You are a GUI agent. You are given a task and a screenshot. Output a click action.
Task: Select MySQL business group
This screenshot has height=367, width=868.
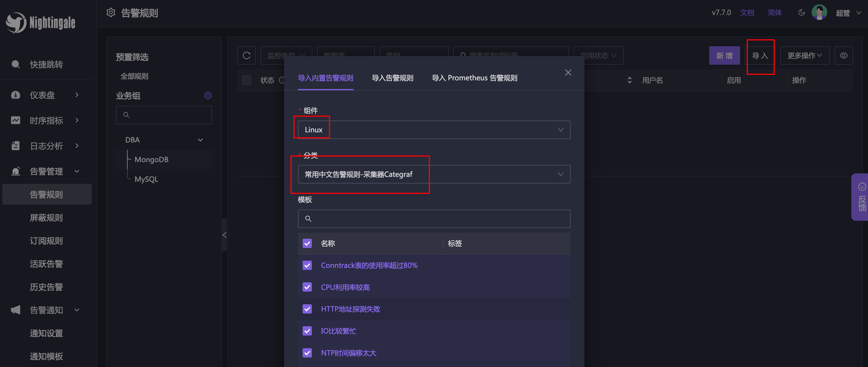pyautogui.click(x=146, y=179)
